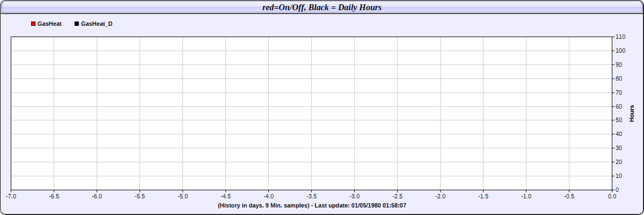The height and width of the screenshot is (215, 644).
Task: Click the x-axis label -2.0
Action: 440,196
